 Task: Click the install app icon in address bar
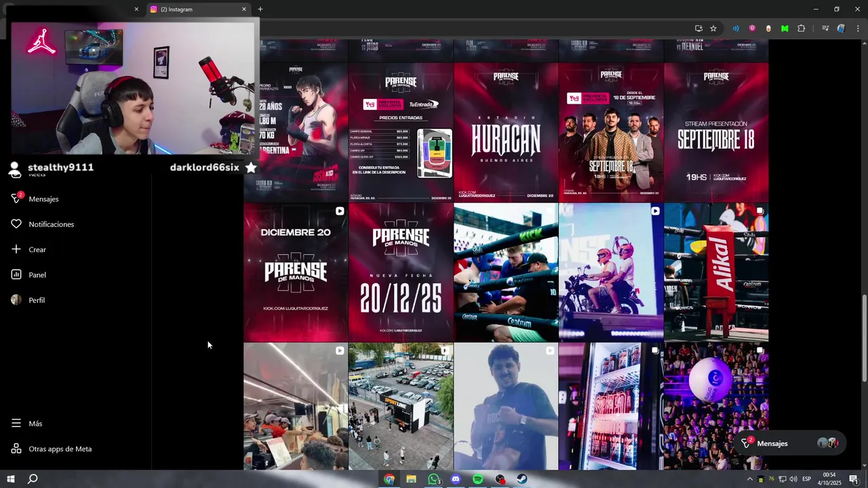[x=698, y=28]
